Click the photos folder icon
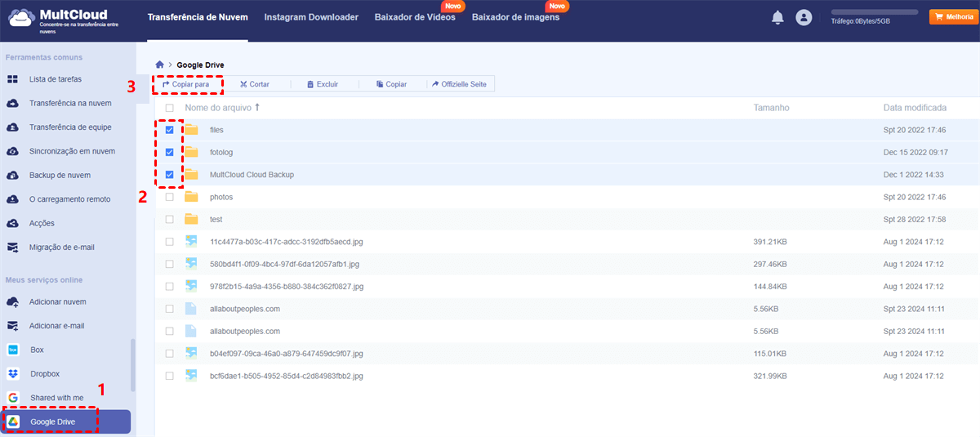Image resolution: width=980 pixels, height=437 pixels. click(191, 197)
